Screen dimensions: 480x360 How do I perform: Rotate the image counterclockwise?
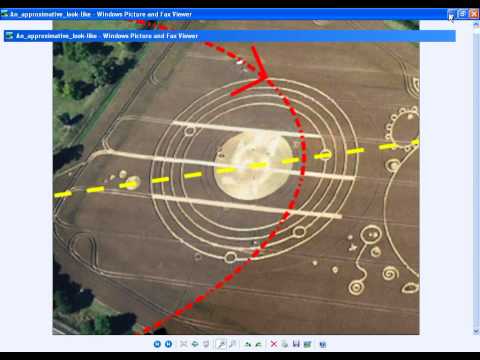coord(258,344)
